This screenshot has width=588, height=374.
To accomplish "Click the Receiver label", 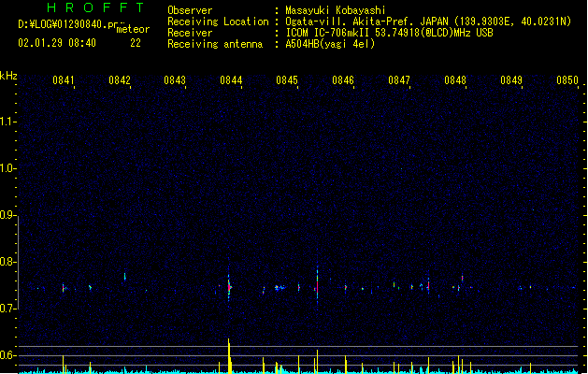I will pos(190,33).
